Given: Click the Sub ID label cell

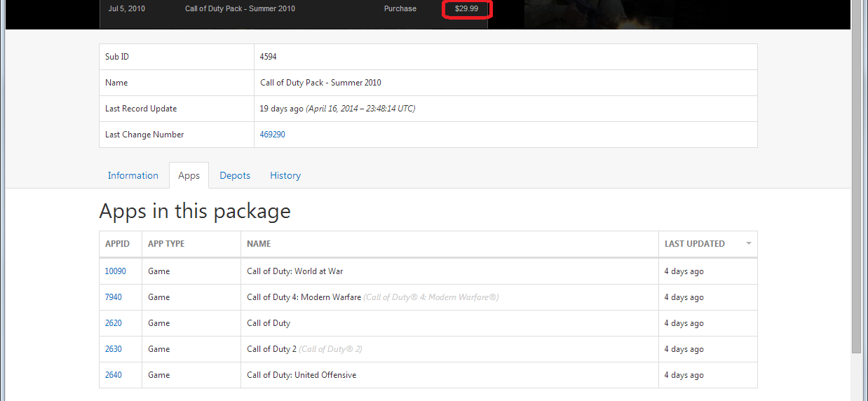Looking at the screenshot, I should click(177, 57).
